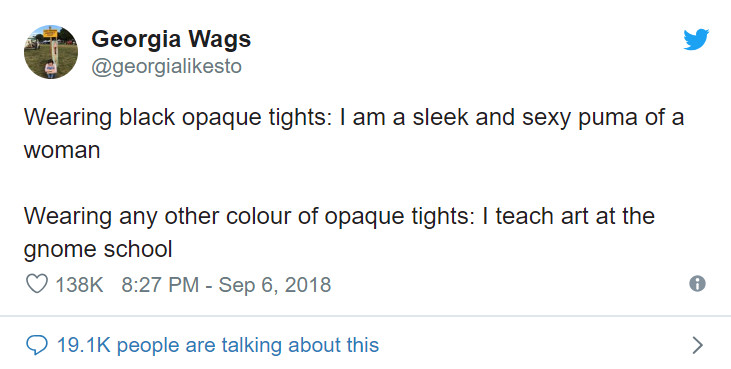Like the tweet with the heart icon
This screenshot has height=369, width=731.
36,284
